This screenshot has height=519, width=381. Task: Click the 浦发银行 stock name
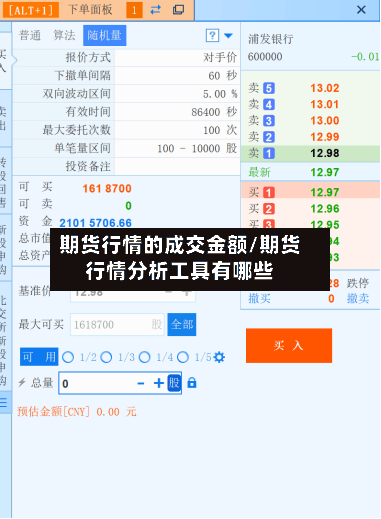point(271,39)
